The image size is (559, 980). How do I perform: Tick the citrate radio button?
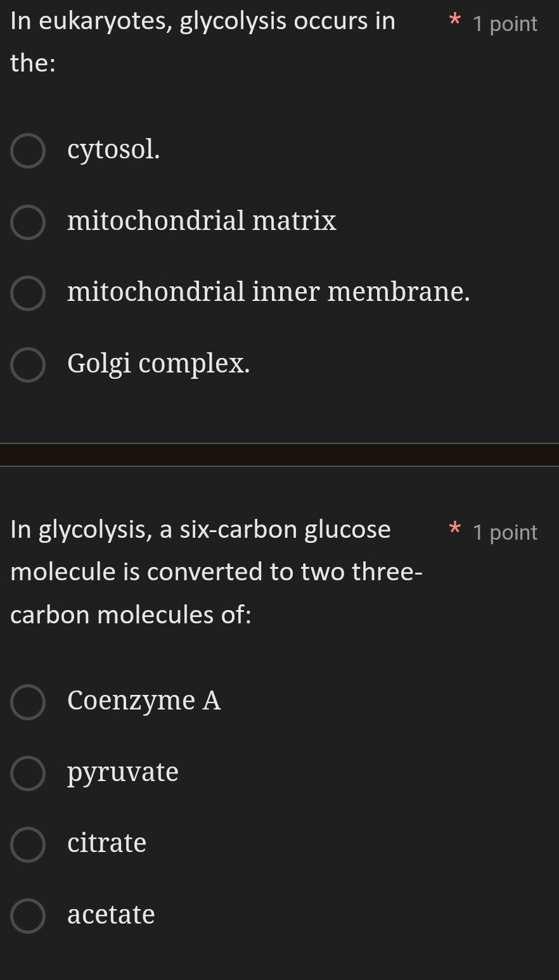point(28,844)
